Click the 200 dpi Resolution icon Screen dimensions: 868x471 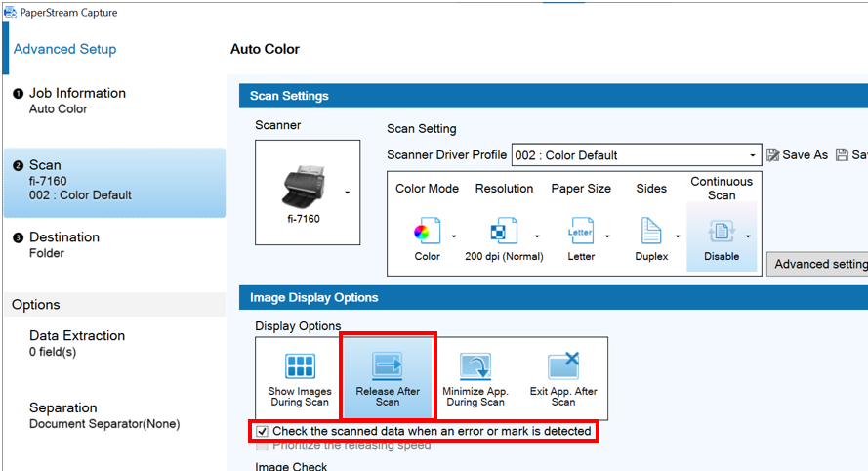tap(504, 231)
